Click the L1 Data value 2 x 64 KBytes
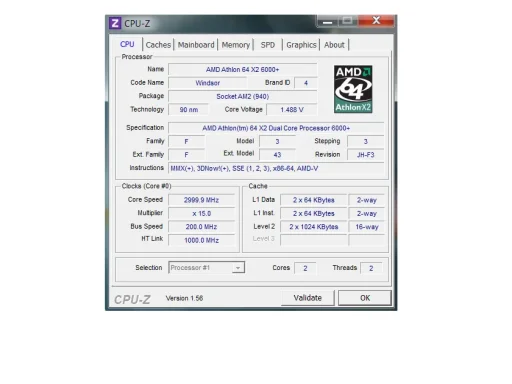The width and height of the screenshot is (512, 384). click(x=313, y=200)
